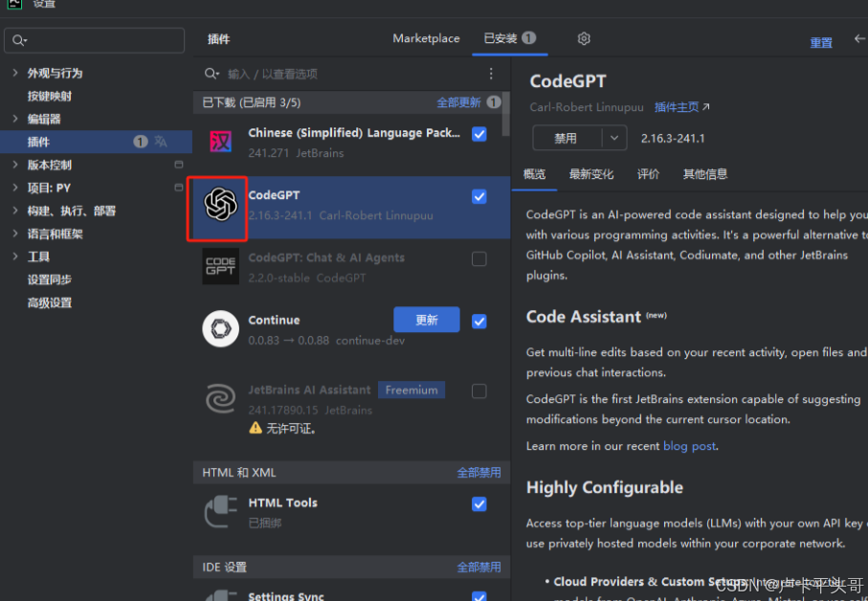Click the Code Assistant heading
The width and height of the screenshot is (868, 601).
click(584, 317)
